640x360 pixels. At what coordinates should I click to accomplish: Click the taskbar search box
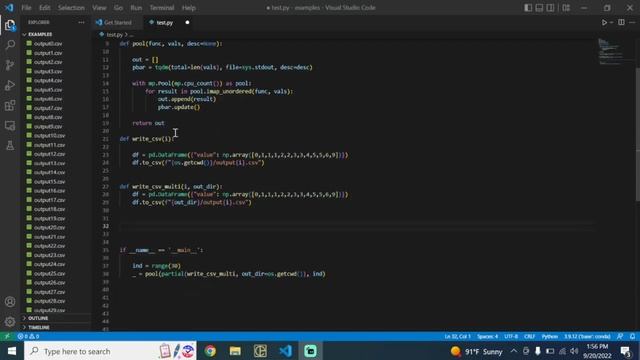coord(110,351)
